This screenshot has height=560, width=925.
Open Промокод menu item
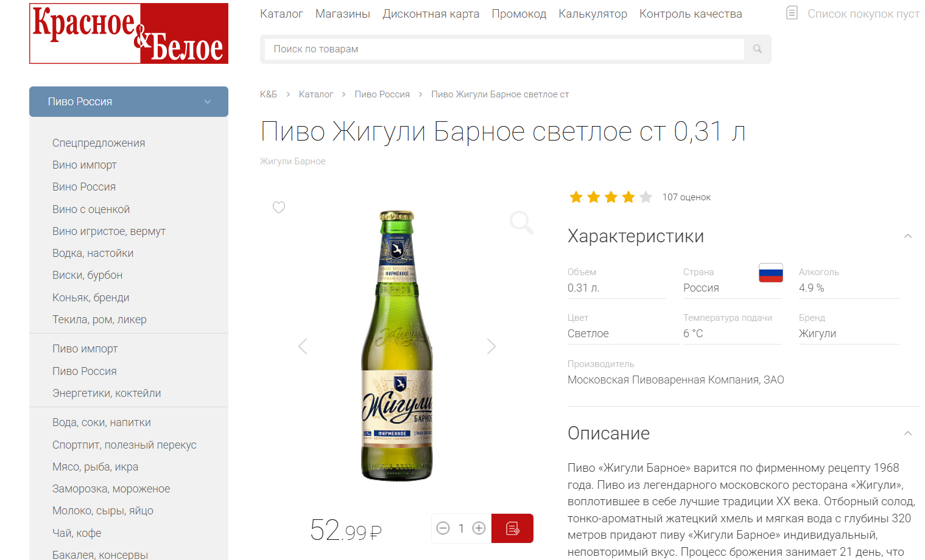[x=519, y=14]
